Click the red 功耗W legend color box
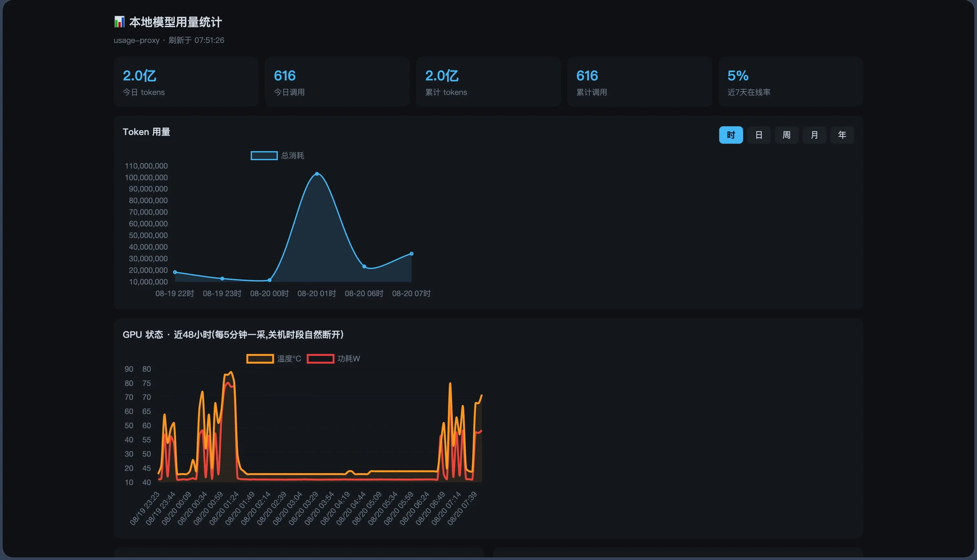Screen dimensions: 977x560 (320, 358)
